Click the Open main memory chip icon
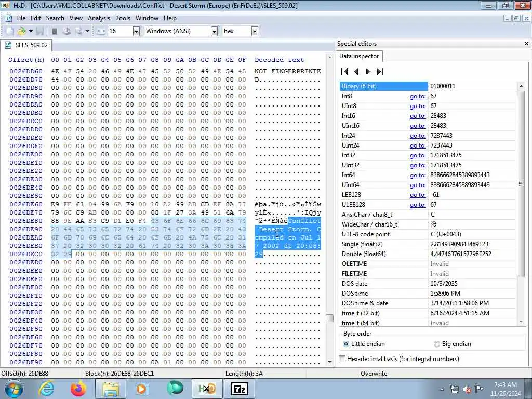 (x=54, y=31)
